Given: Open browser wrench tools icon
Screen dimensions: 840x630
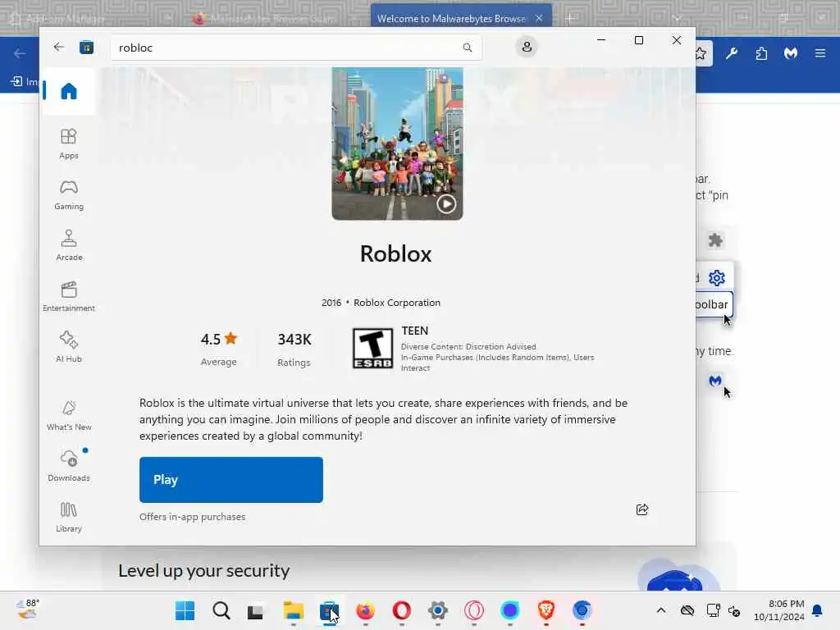Looking at the screenshot, I should pyautogui.click(x=732, y=53).
